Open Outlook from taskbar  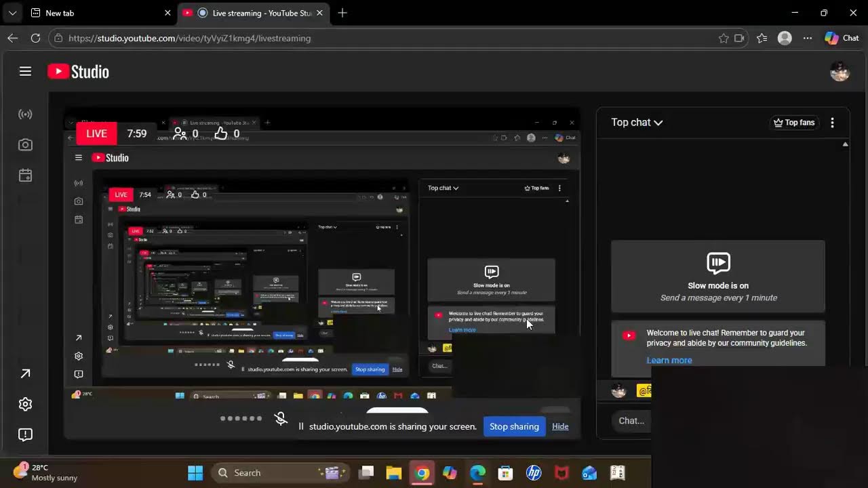pos(589,472)
